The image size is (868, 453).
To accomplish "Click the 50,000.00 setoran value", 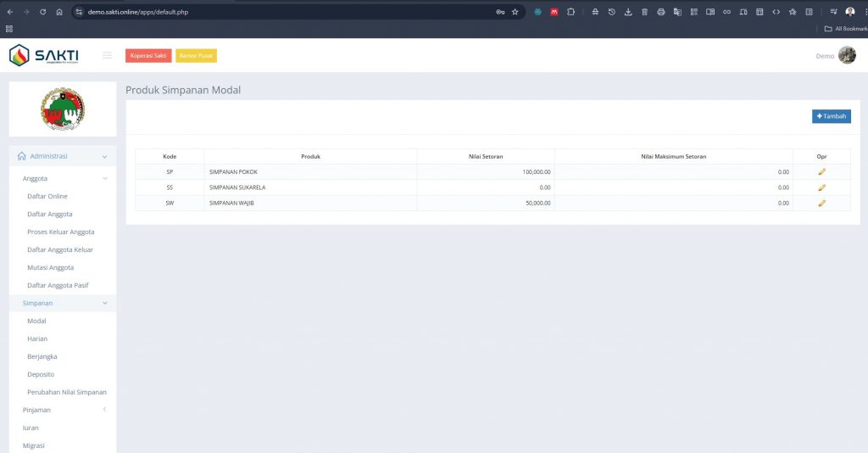I will (x=538, y=204).
